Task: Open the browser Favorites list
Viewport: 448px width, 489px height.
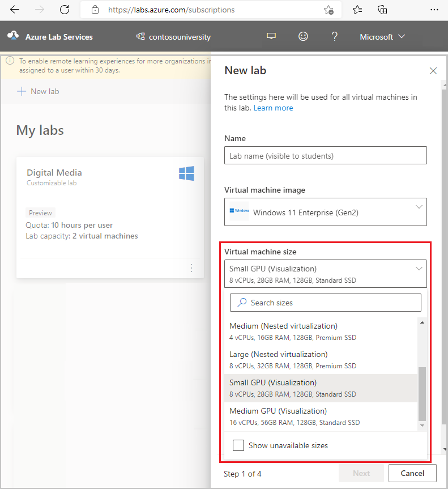Action: 357,10
